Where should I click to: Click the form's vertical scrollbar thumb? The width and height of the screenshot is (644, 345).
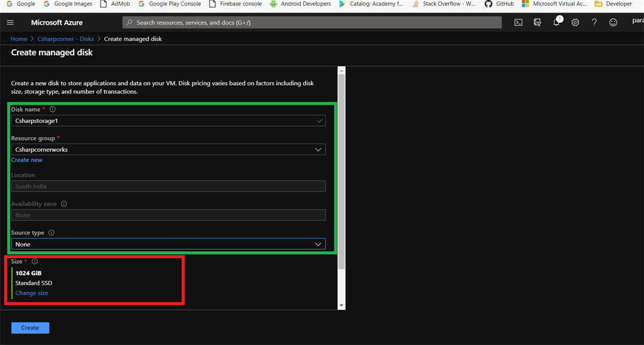[x=341, y=172]
